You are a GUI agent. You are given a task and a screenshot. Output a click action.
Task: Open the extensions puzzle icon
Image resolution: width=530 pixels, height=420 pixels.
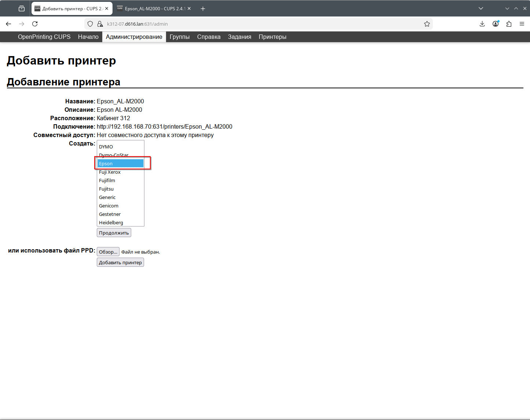(x=509, y=24)
